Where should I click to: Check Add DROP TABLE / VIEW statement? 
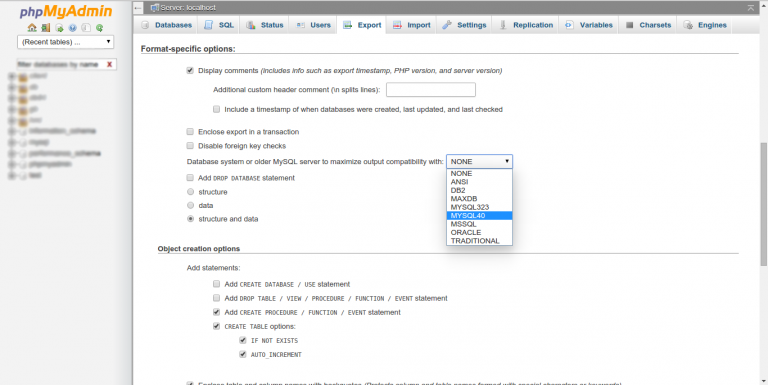[x=216, y=298]
